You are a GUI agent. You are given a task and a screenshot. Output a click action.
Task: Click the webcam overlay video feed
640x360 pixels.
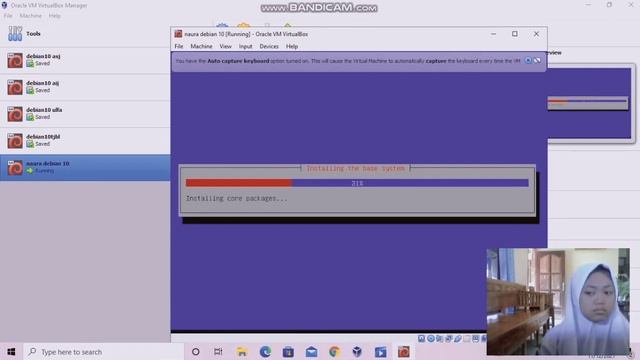558,301
